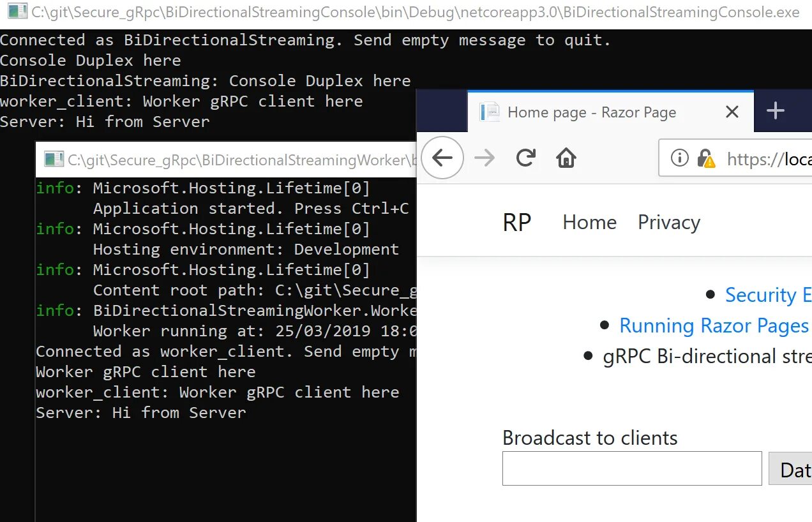Click the padlock warning icon in address bar
This screenshot has width=812, height=522.
(706, 158)
